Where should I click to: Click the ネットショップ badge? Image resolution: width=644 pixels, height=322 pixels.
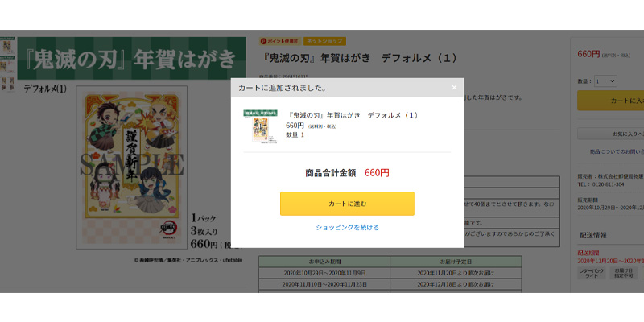click(324, 41)
